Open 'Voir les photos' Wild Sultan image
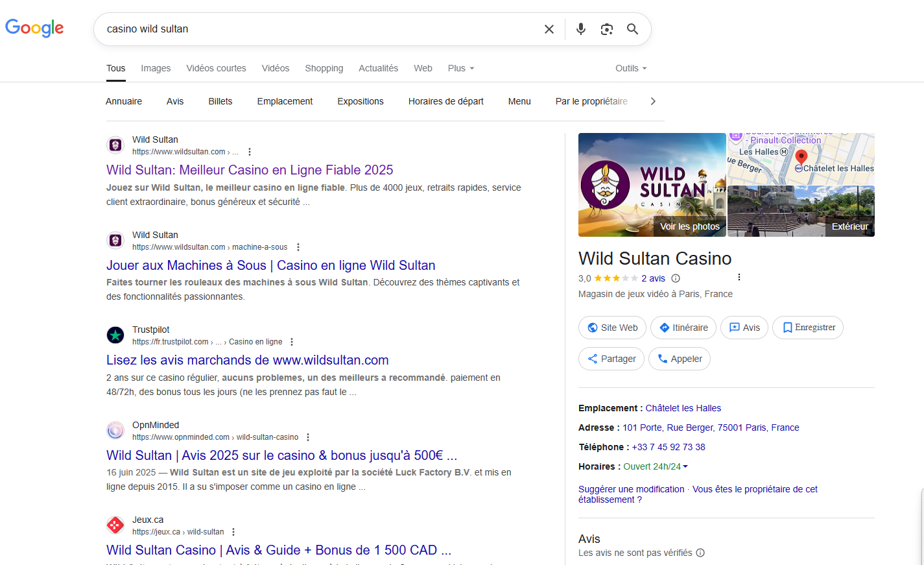This screenshot has width=924, height=565. point(652,185)
